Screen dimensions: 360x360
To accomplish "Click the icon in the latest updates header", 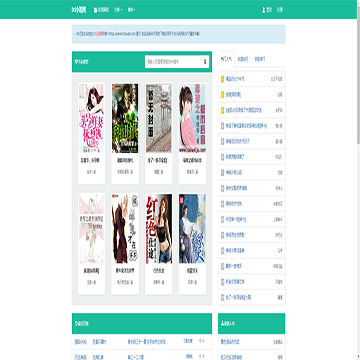I will [x=77, y=323].
